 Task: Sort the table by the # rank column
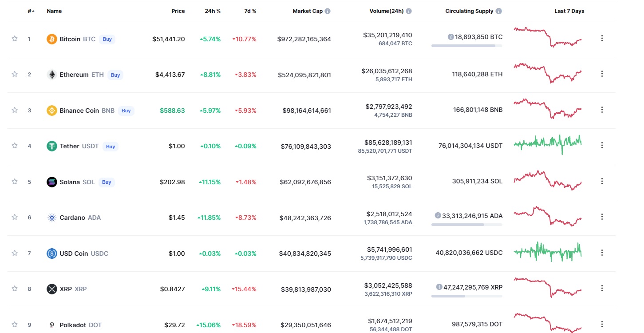pos(31,11)
